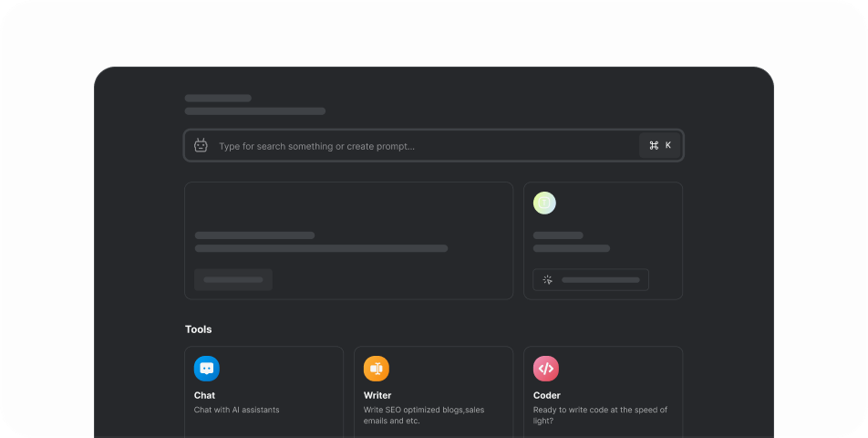The width and height of the screenshot is (868, 438).
Task: Click the orange Writer tool icon
Action: click(x=377, y=369)
